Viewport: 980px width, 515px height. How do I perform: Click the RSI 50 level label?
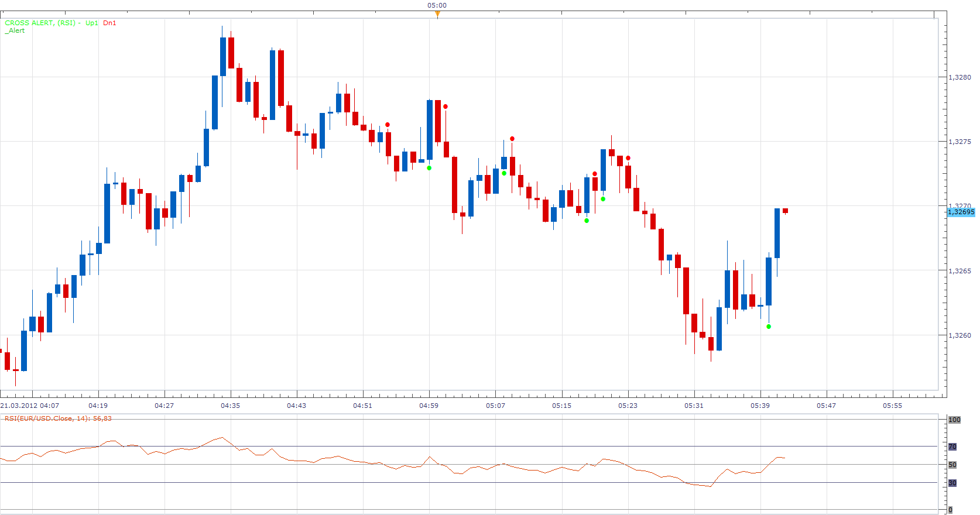(952, 465)
